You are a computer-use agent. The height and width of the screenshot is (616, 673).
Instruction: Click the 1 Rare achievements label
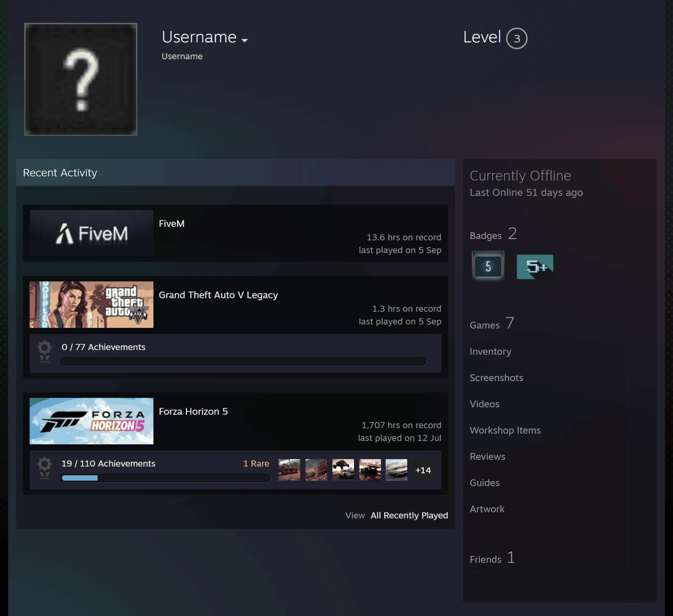(256, 463)
